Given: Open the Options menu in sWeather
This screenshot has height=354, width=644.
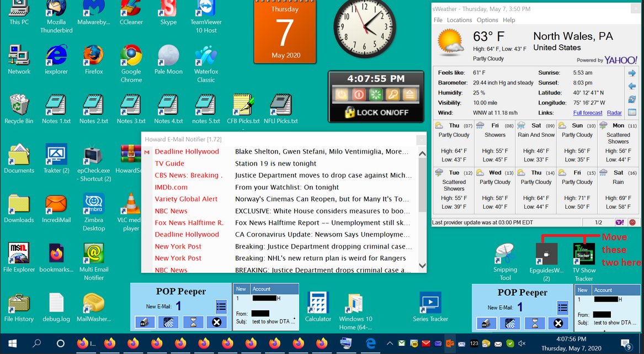Looking at the screenshot, I should tap(487, 20).
